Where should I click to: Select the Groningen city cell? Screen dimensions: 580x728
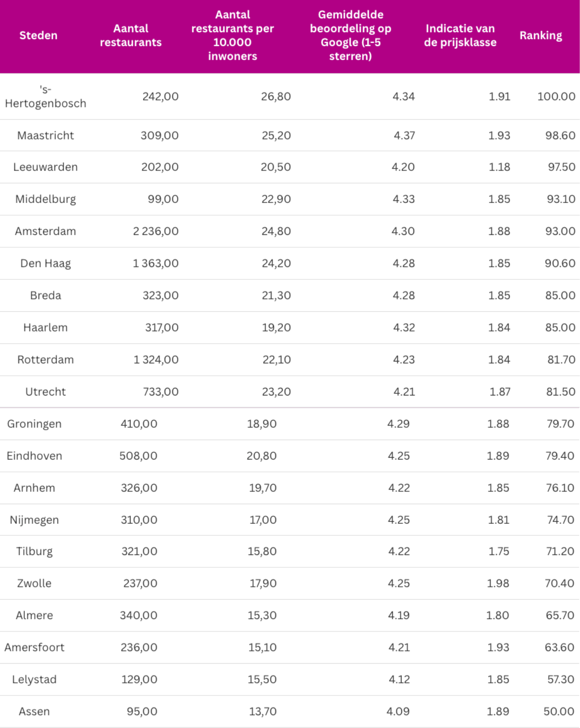(x=34, y=424)
